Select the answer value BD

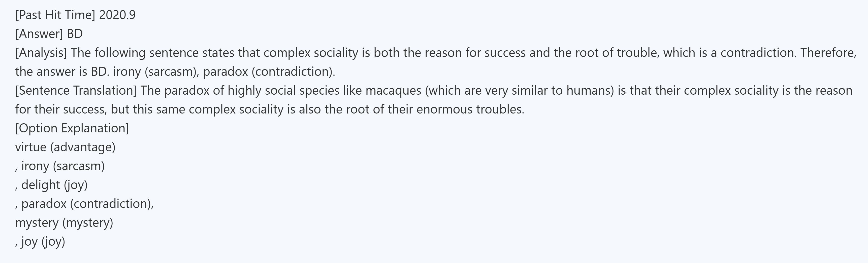(x=75, y=34)
